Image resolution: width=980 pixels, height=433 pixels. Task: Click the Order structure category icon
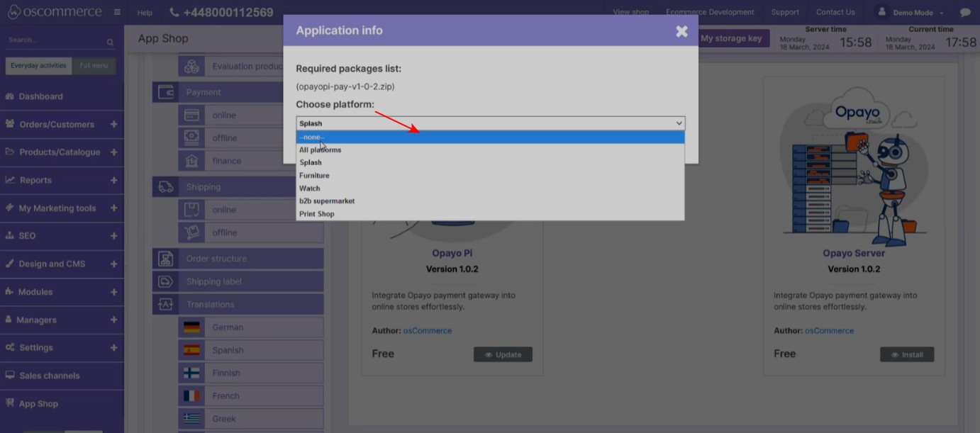[x=166, y=259]
